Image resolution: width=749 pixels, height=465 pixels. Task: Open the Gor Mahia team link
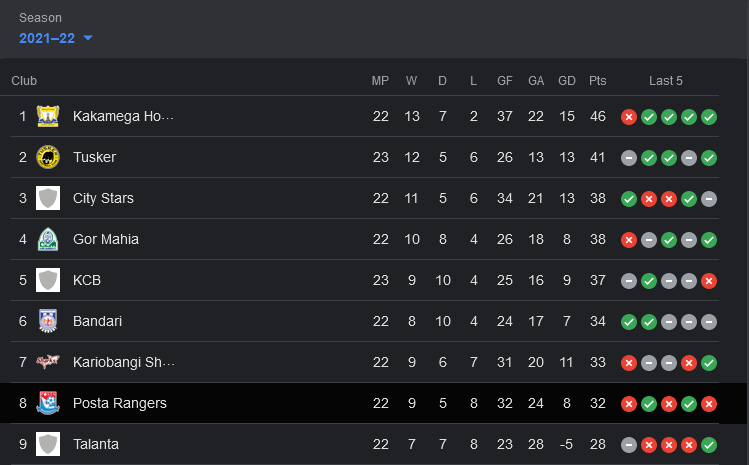point(106,239)
